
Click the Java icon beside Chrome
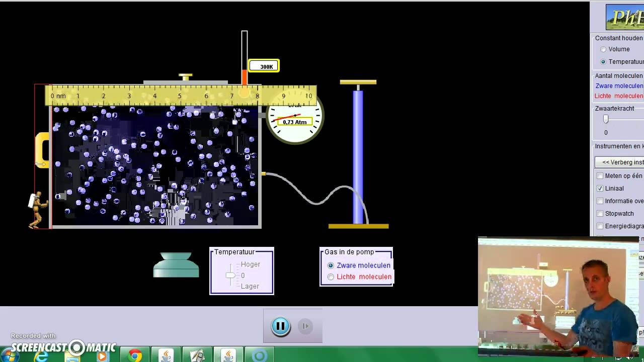(x=166, y=356)
